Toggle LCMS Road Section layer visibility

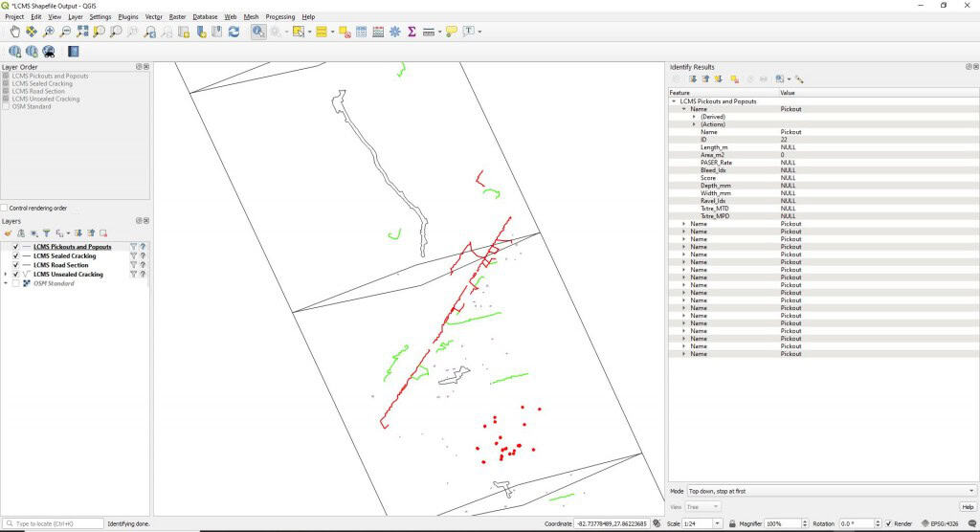pos(15,265)
